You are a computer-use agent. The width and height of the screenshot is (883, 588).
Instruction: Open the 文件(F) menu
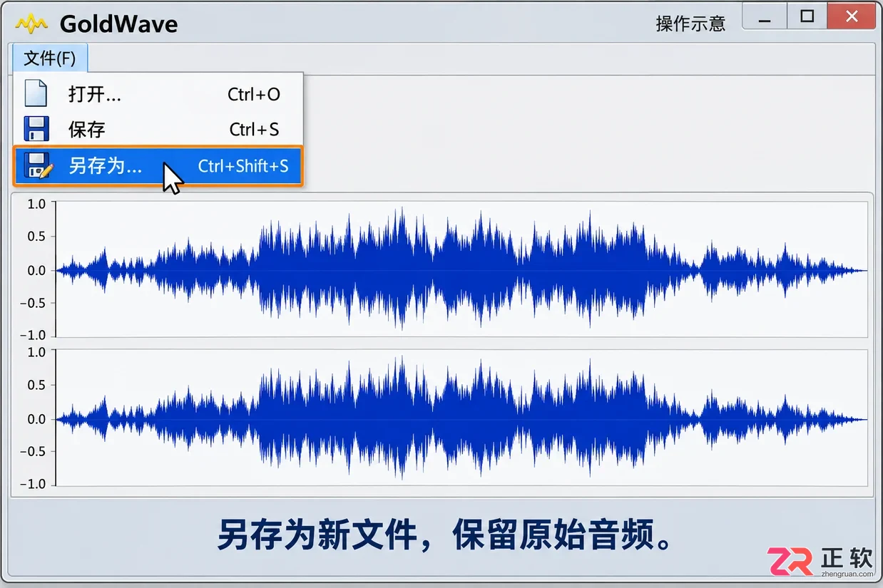click(50, 58)
